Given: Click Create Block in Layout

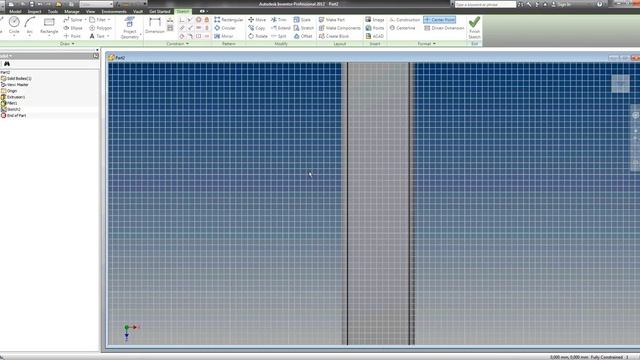Looking at the screenshot, I should click(x=334, y=36).
